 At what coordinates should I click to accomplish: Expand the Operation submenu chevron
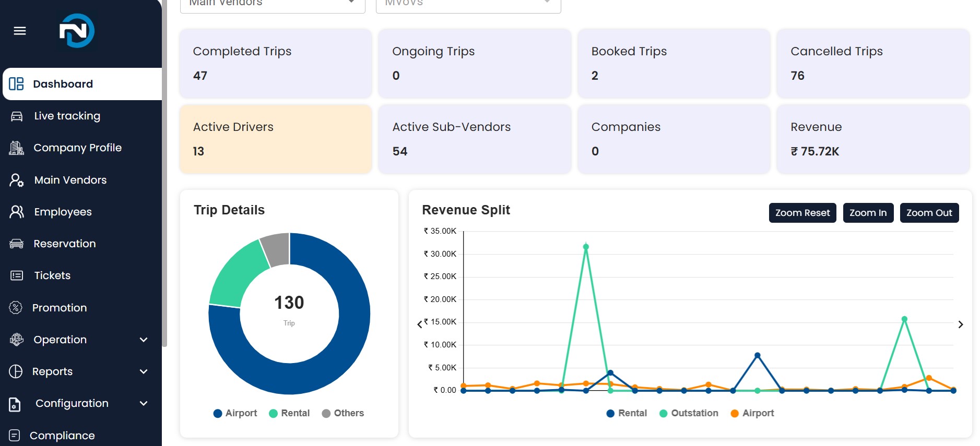click(x=144, y=340)
